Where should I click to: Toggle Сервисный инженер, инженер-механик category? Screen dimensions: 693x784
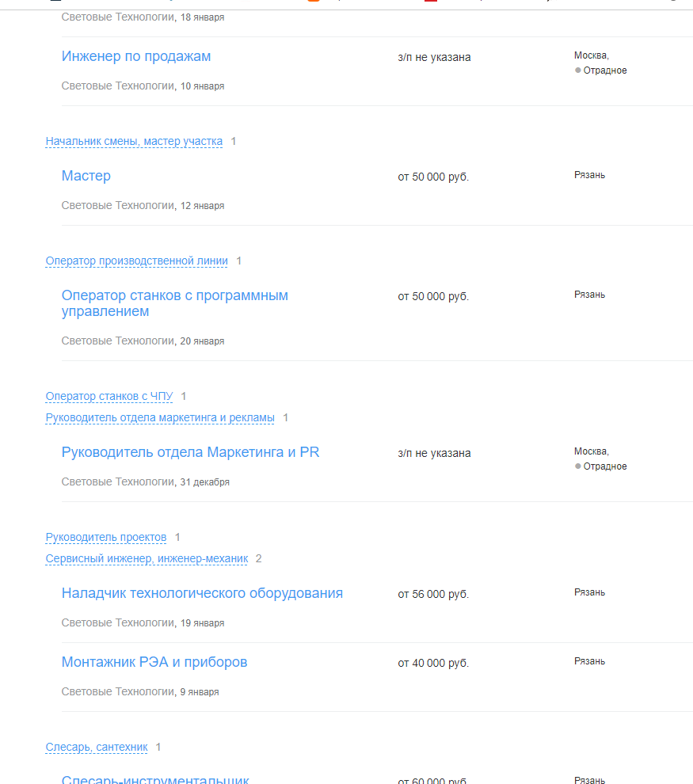coord(147,559)
